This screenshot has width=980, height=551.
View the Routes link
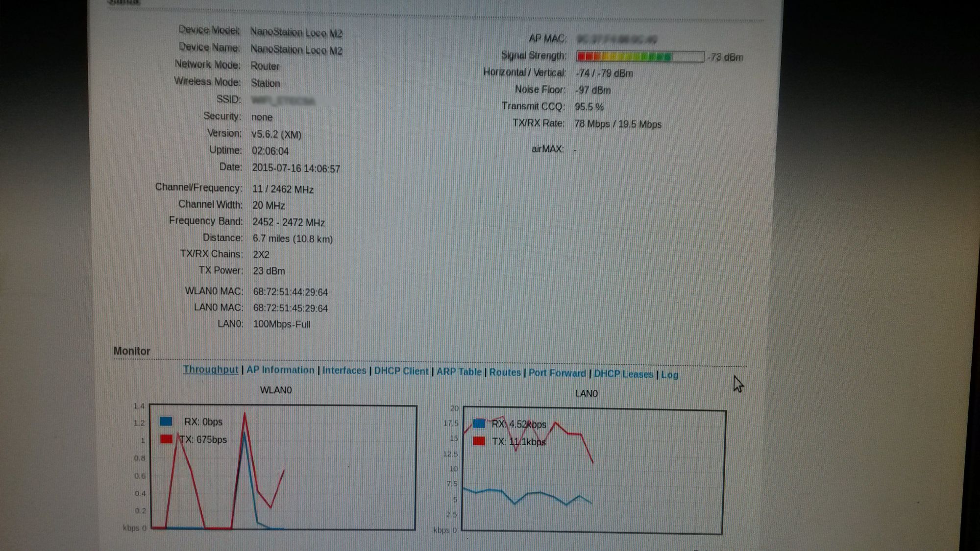pos(505,372)
